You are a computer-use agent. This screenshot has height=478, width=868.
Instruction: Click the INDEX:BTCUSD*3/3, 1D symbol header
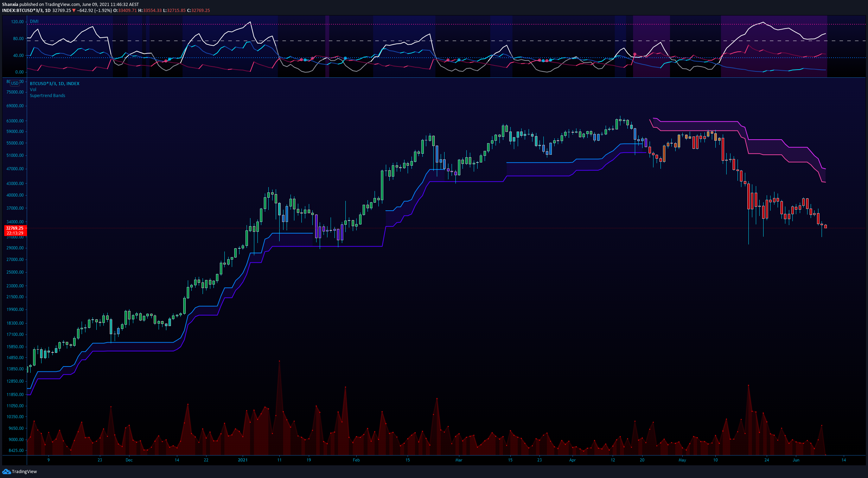(26, 11)
